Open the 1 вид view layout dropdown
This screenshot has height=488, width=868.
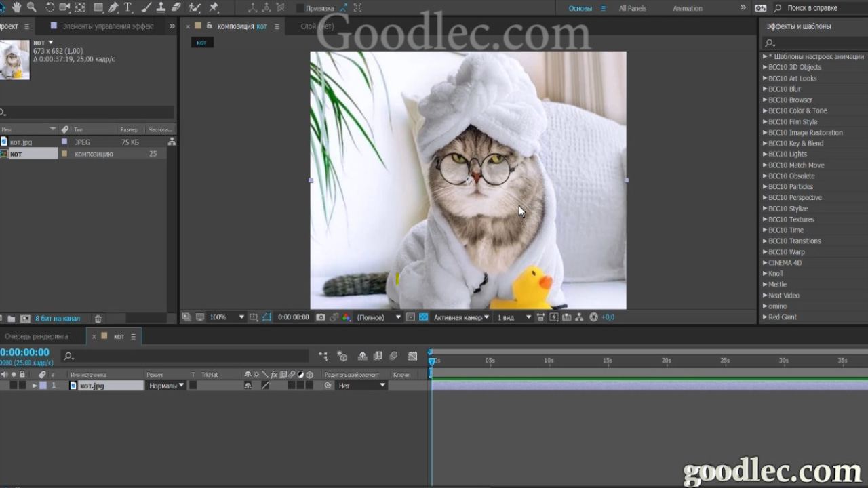515,317
